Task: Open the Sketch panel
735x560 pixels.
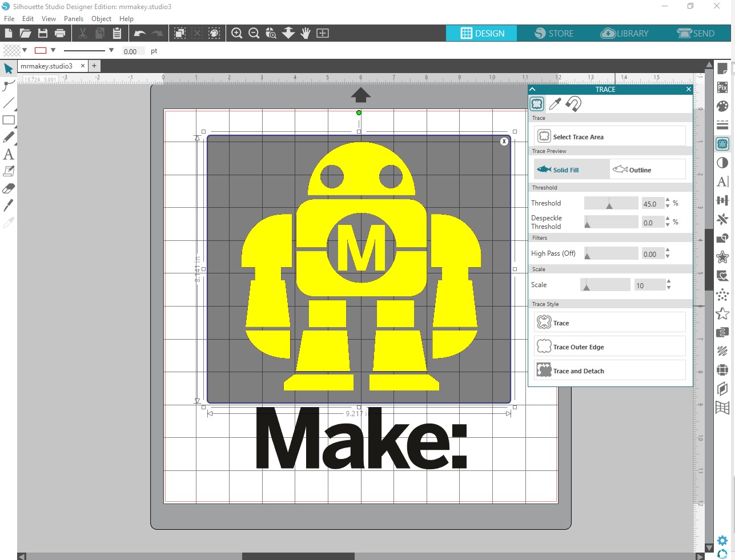Action: point(722,351)
